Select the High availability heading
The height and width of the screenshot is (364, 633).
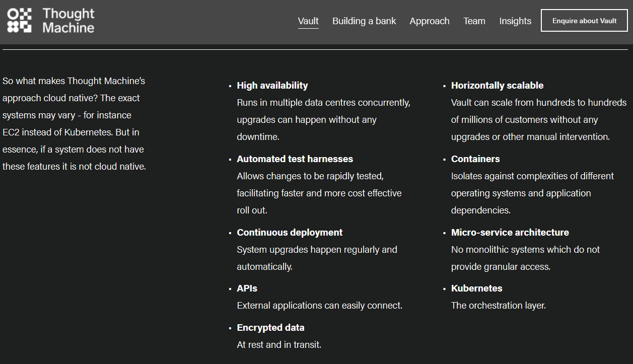point(272,86)
